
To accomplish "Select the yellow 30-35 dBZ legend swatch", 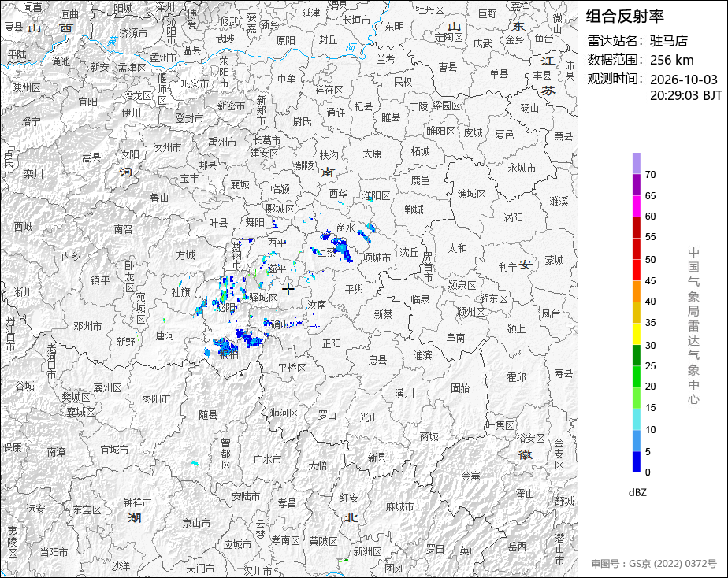I will (636, 334).
